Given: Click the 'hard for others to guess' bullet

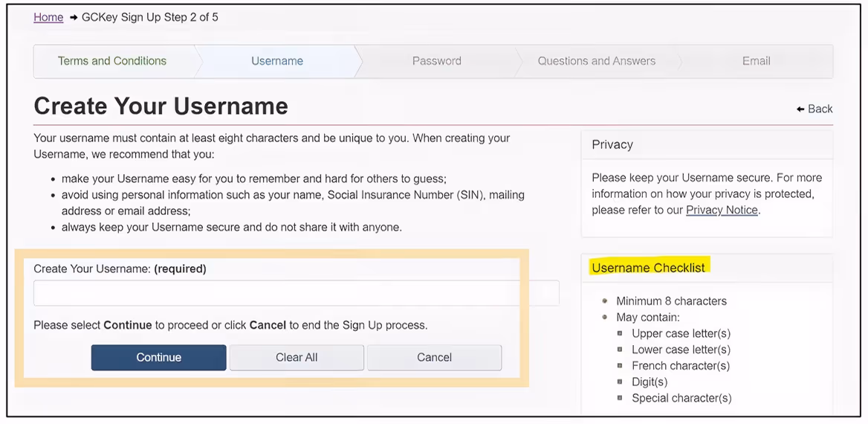Looking at the screenshot, I should click(x=253, y=179).
